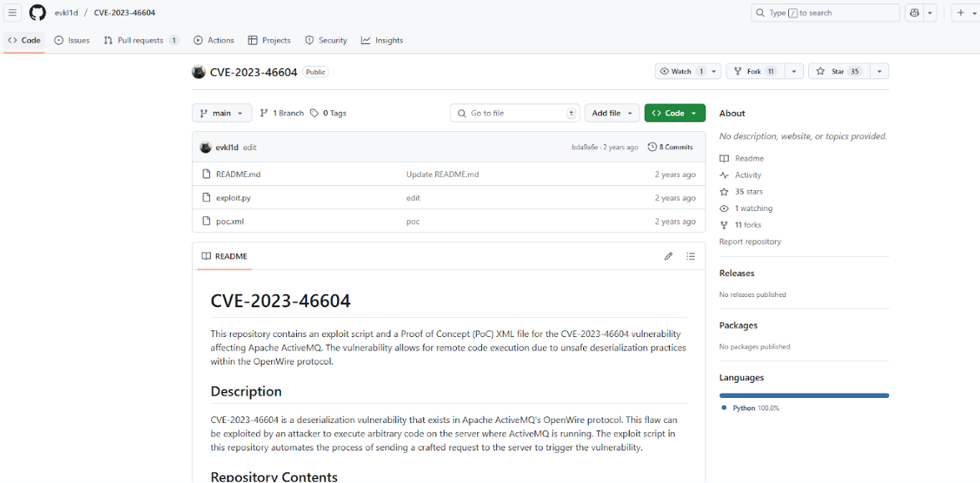
Task: Click the Readme link in About
Action: click(741, 158)
